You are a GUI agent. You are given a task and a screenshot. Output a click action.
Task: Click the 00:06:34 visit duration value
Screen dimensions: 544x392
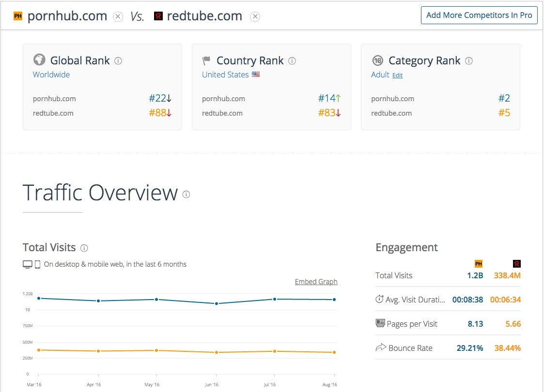click(x=506, y=300)
